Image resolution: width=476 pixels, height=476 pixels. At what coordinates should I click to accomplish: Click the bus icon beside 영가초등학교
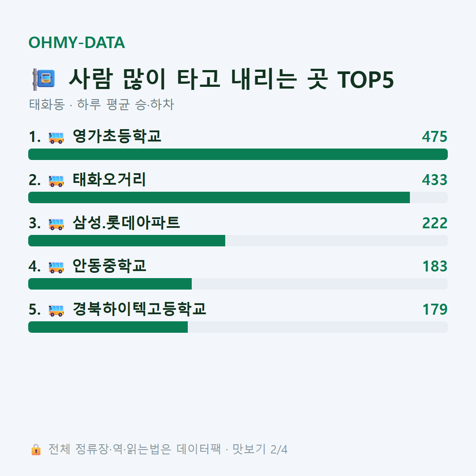click(x=56, y=138)
